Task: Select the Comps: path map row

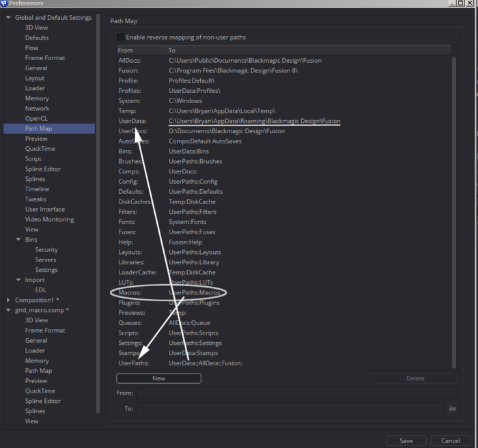Action: tap(284, 171)
